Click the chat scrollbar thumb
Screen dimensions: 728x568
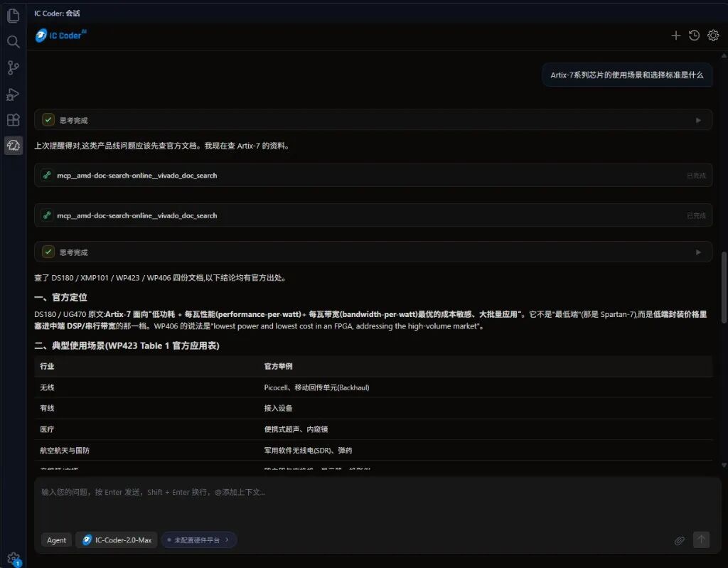click(724, 287)
